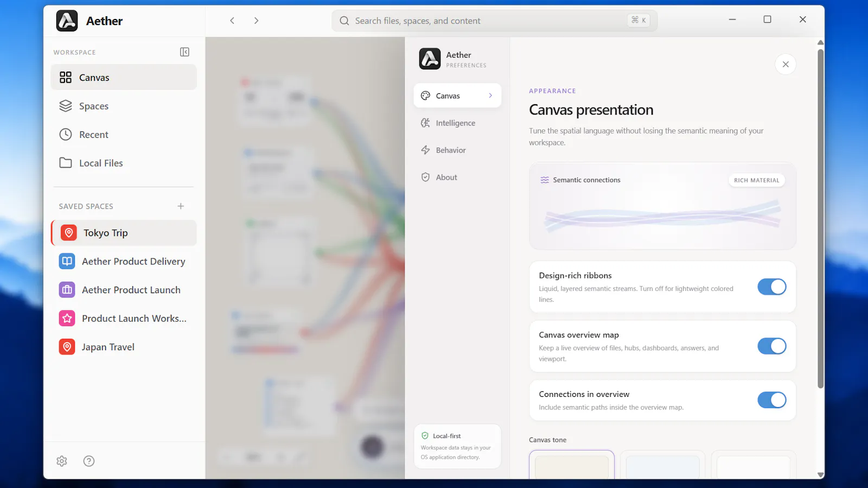The width and height of the screenshot is (868, 488).
Task: Click the RICH MATERIAL badge
Action: pos(756,180)
